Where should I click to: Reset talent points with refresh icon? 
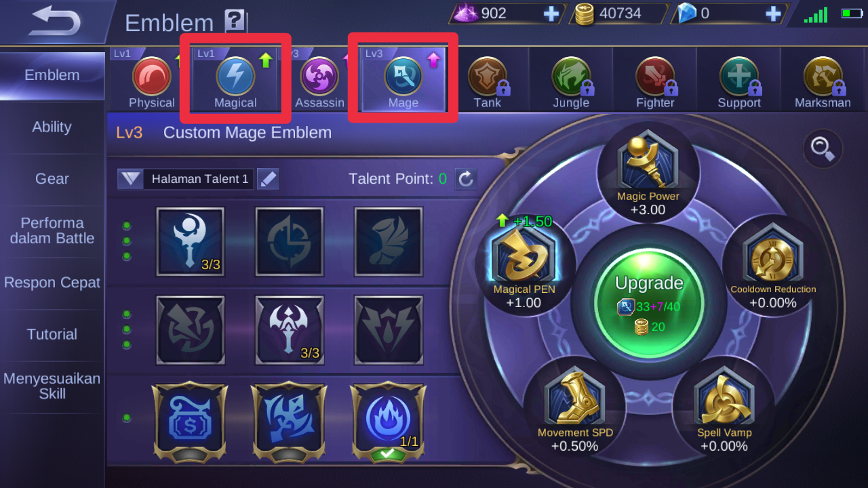(x=465, y=179)
